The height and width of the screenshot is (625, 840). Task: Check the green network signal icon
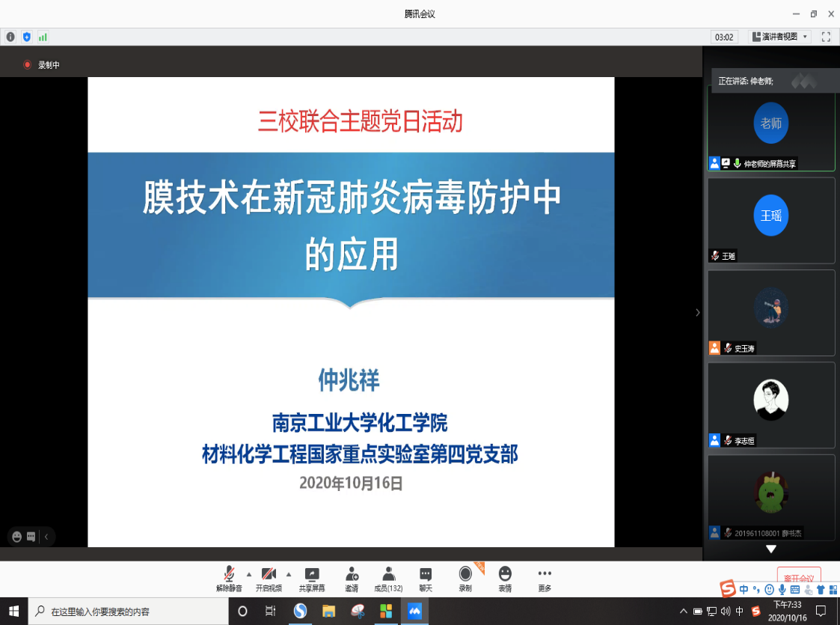point(43,37)
